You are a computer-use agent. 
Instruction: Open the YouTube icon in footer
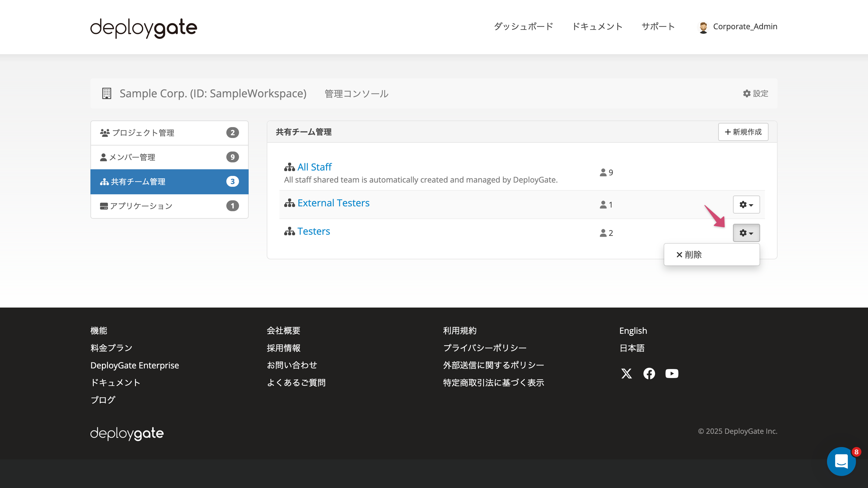coord(671,373)
